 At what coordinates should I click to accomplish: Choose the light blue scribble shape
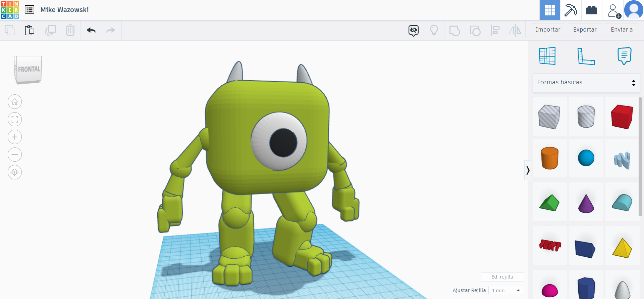pyautogui.click(x=622, y=158)
